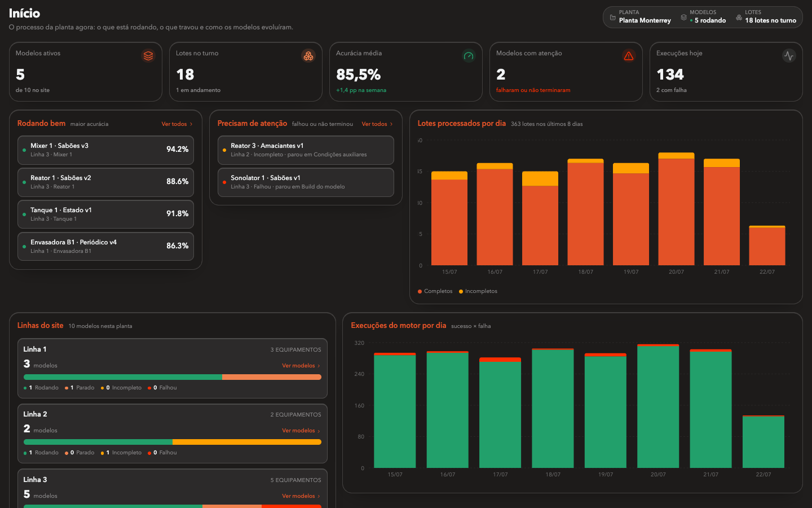Image resolution: width=812 pixels, height=508 pixels.
Task: Click 91.8% accuracy value for Tanque 1
Action: [x=177, y=214]
